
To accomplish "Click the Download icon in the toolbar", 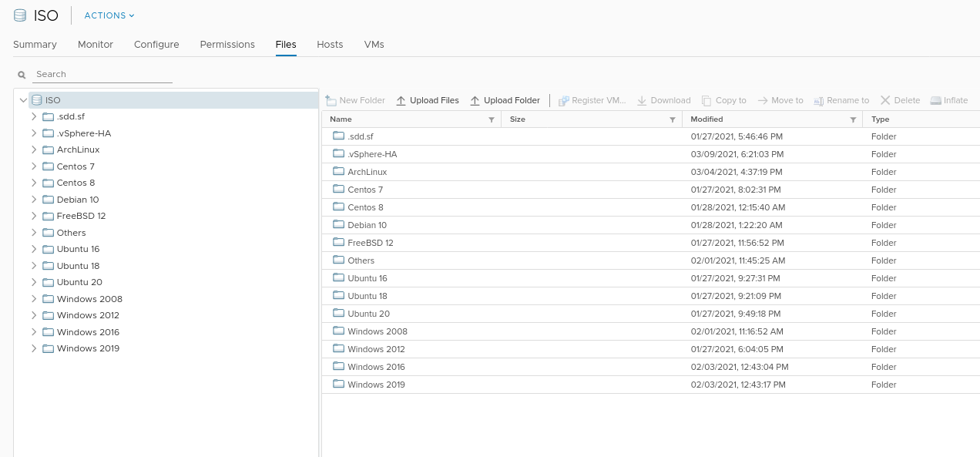I will tap(641, 100).
